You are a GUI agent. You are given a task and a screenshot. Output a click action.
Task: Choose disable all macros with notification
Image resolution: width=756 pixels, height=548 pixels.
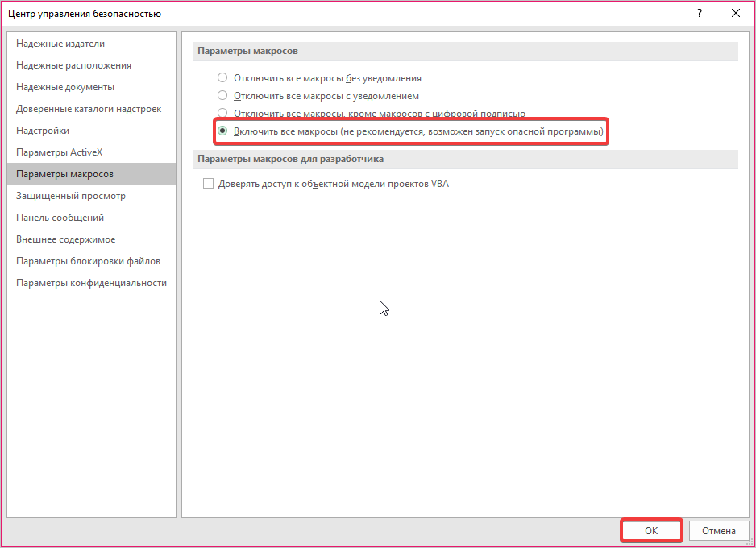tap(222, 96)
